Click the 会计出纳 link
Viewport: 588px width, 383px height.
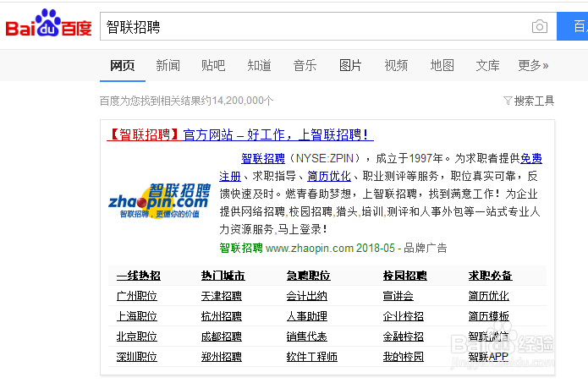point(307,296)
